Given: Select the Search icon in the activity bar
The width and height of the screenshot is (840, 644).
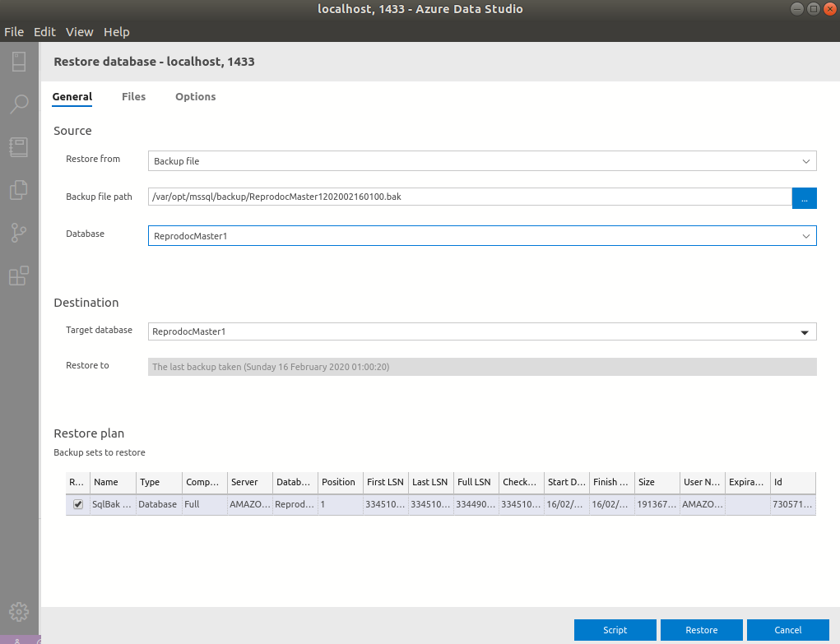Looking at the screenshot, I should point(18,104).
